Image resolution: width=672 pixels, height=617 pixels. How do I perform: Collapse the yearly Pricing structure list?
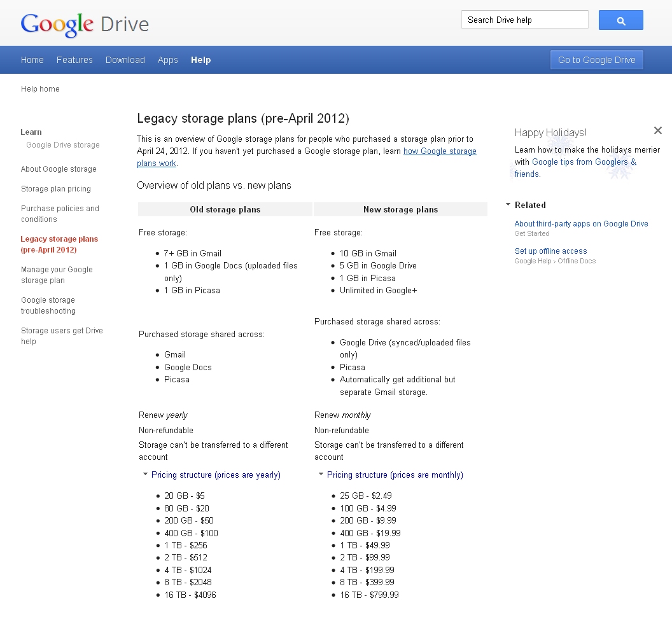pyautogui.click(x=145, y=475)
